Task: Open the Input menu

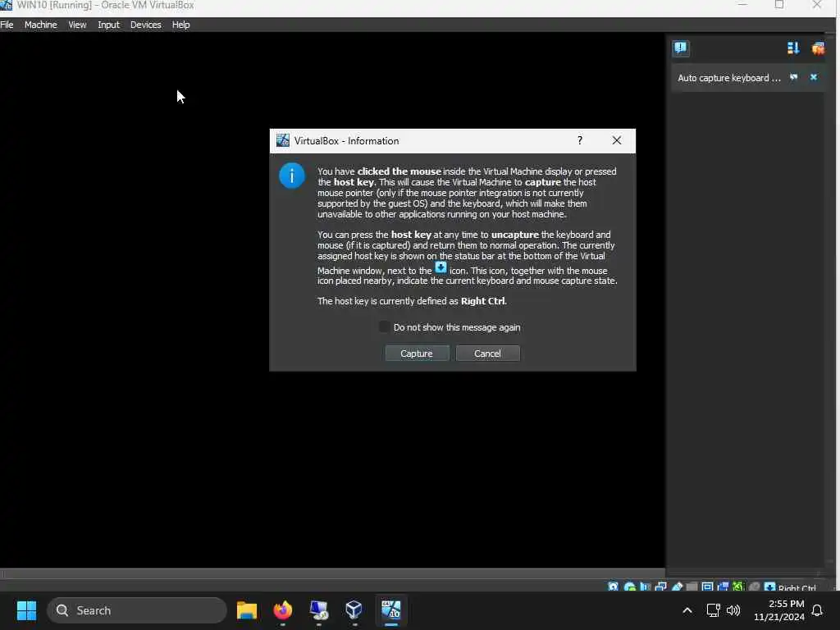Action: point(108,25)
